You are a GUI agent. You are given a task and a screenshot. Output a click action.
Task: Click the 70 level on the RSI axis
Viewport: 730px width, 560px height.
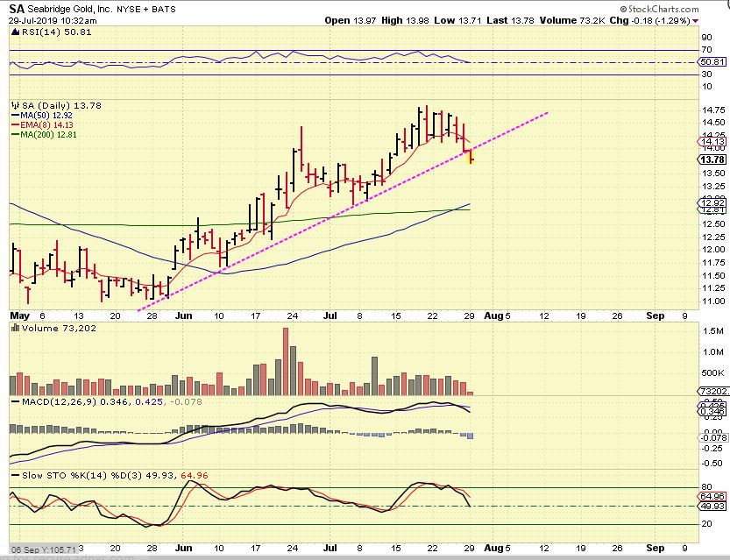click(706, 50)
